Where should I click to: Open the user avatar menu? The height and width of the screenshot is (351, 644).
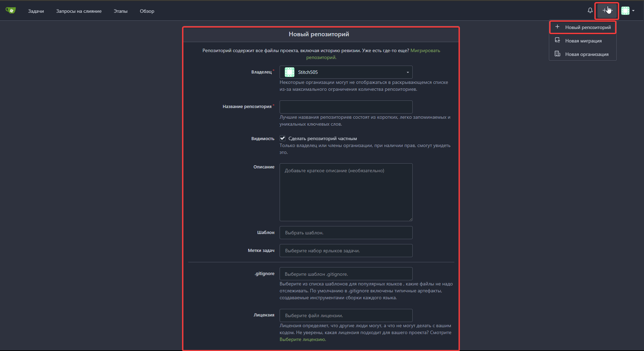point(627,11)
